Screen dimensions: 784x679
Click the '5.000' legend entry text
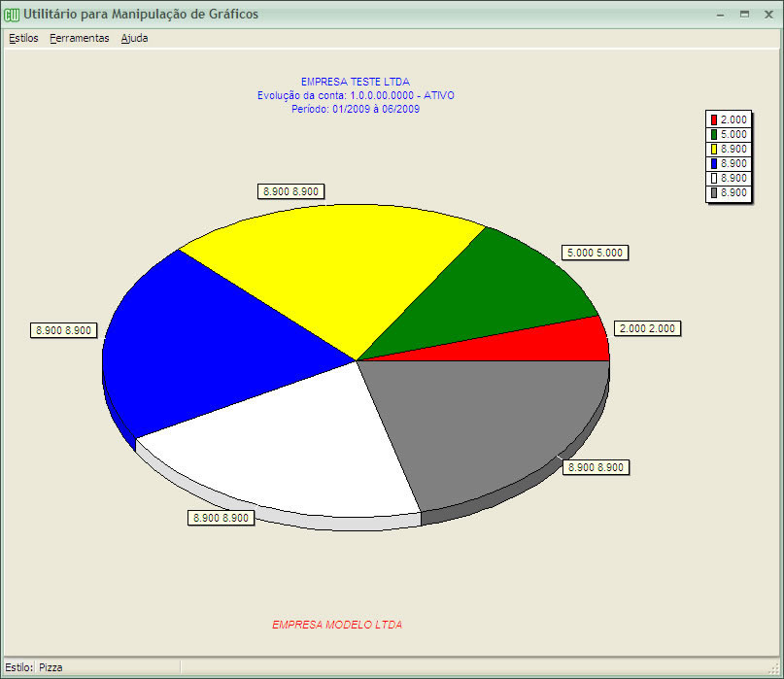(x=733, y=134)
